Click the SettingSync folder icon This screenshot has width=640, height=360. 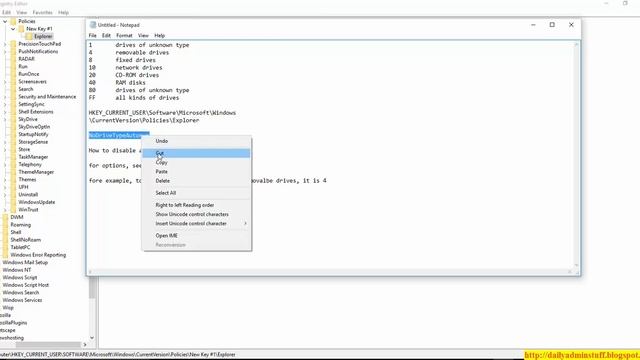pyautogui.click(x=13, y=104)
